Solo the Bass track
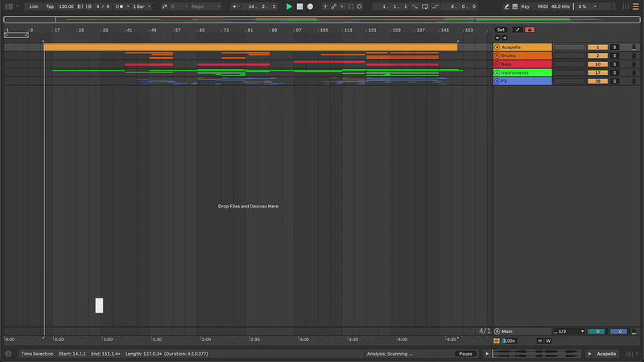The height and width of the screenshot is (362, 644). (x=614, y=64)
